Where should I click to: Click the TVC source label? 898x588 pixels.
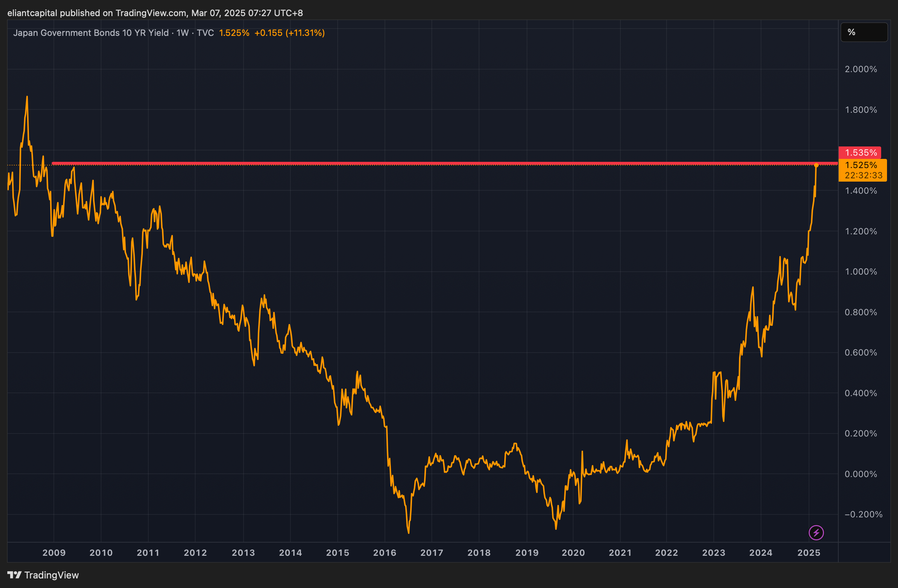point(205,33)
